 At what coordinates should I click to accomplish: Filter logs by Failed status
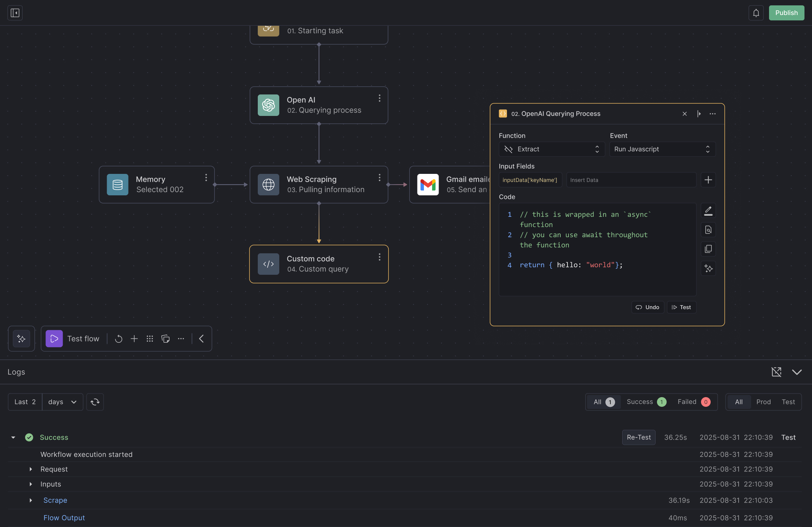coord(694,402)
